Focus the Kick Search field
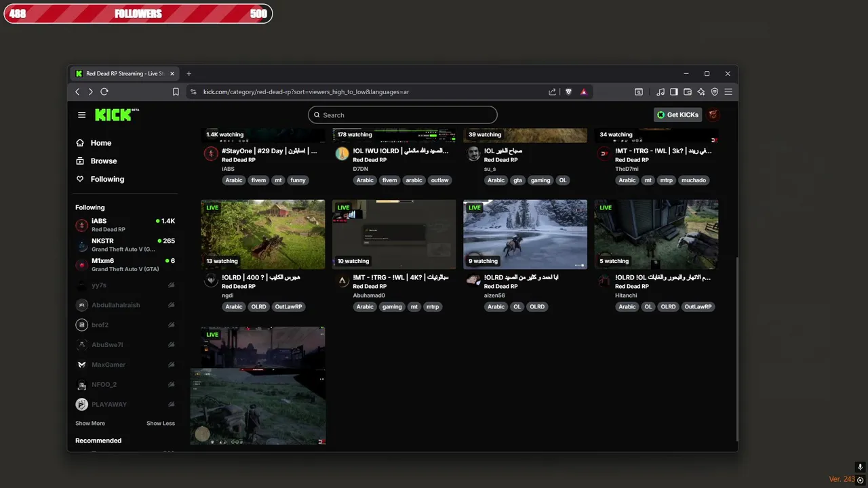The height and width of the screenshot is (488, 868). pyautogui.click(x=403, y=115)
